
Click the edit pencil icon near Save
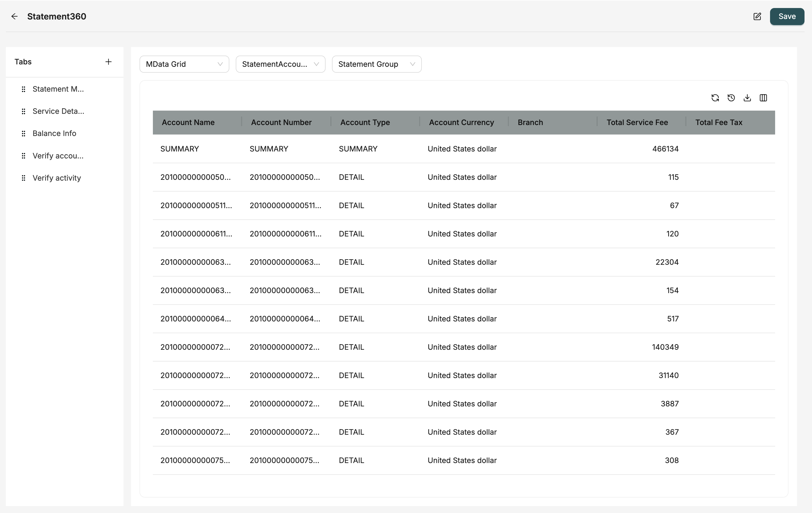click(x=757, y=17)
